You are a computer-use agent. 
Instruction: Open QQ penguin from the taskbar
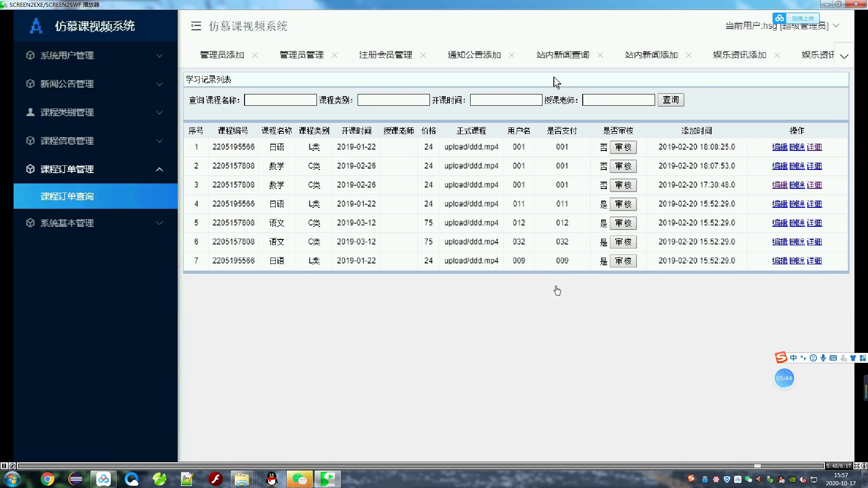pyautogui.click(x=272, y=479)
